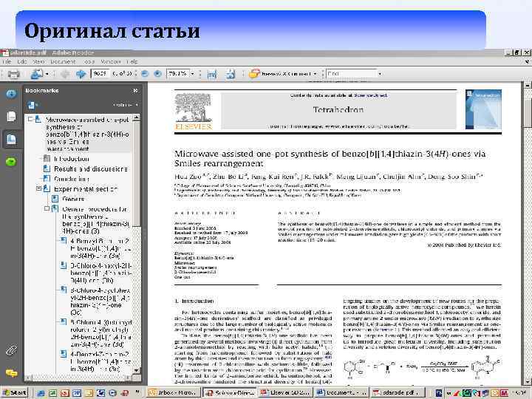Switch to ScienceDirect taskbar button
Viewport: 532px width, 399px height.
pos(230,393)
